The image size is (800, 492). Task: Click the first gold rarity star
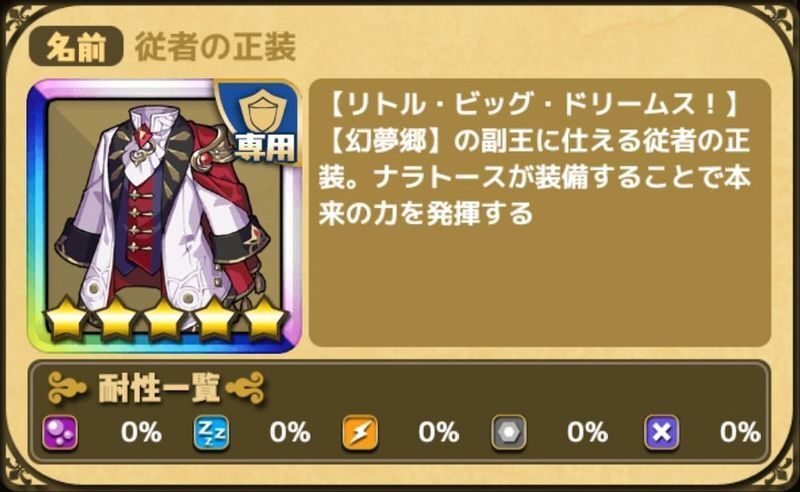point(66,319)
